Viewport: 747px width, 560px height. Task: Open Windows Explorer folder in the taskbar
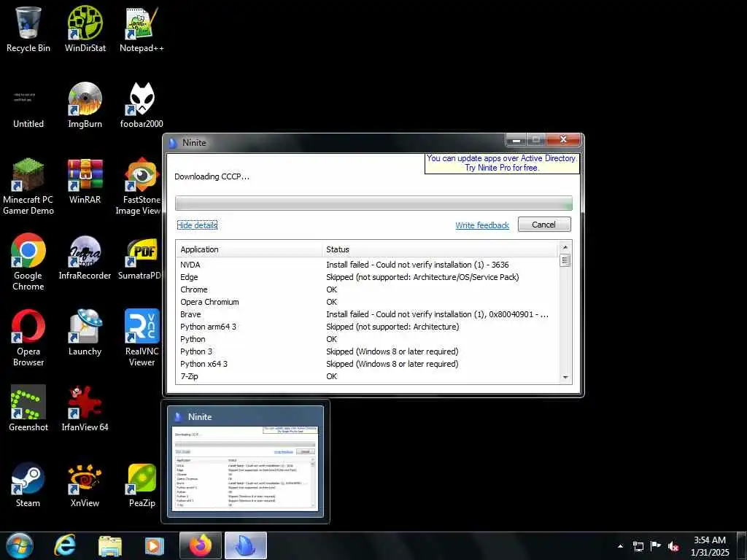tap(110, 545)
